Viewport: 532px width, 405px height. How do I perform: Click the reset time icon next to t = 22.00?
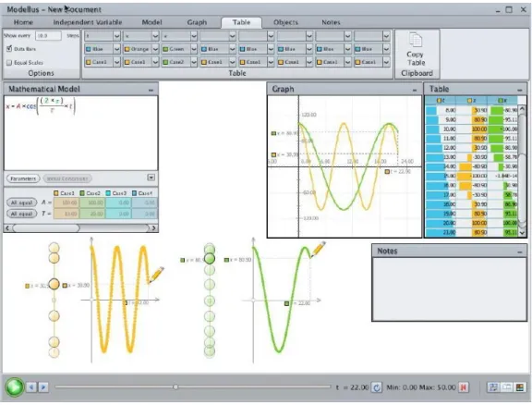377,387
